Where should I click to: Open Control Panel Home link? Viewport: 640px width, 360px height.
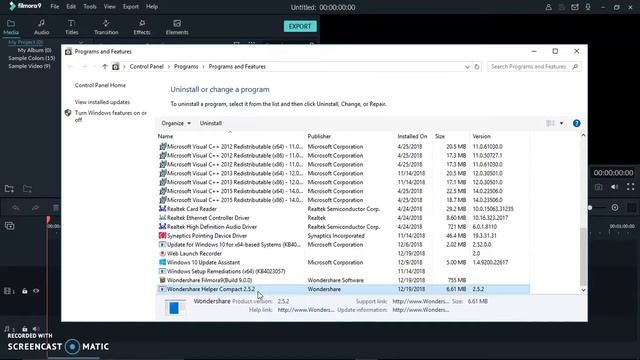100,85
